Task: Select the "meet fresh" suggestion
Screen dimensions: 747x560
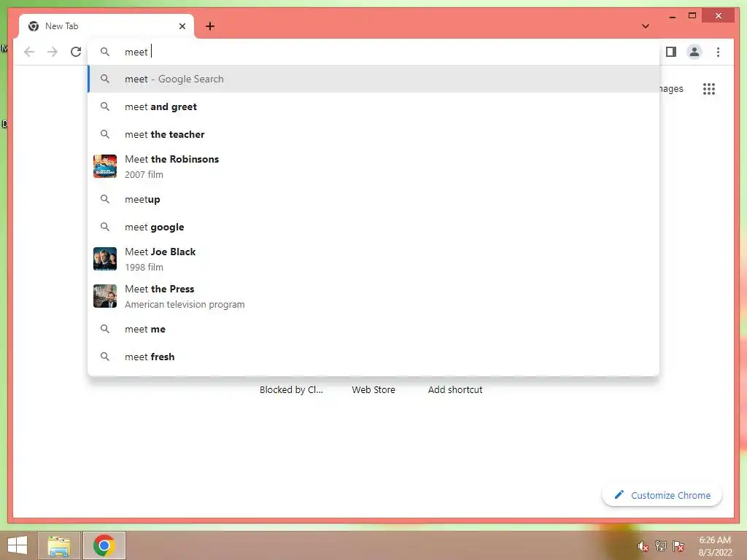Action: [x=373, y=356]
